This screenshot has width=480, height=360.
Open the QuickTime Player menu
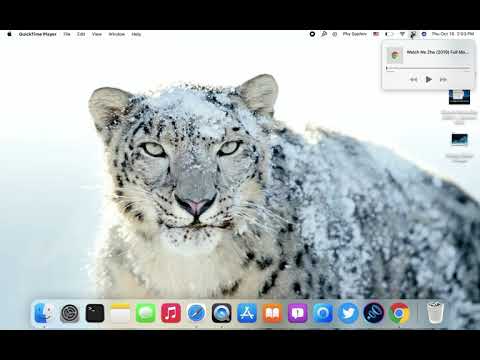38,34
